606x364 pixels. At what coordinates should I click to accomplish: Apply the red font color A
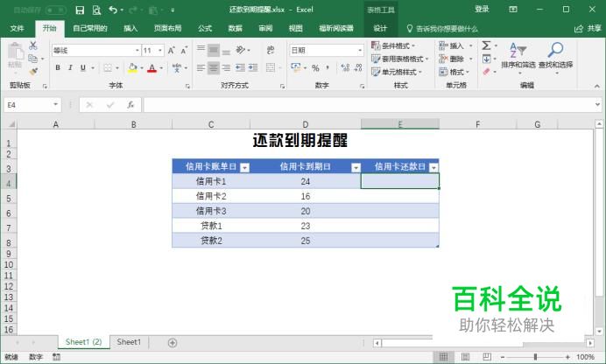pos(152,68)
